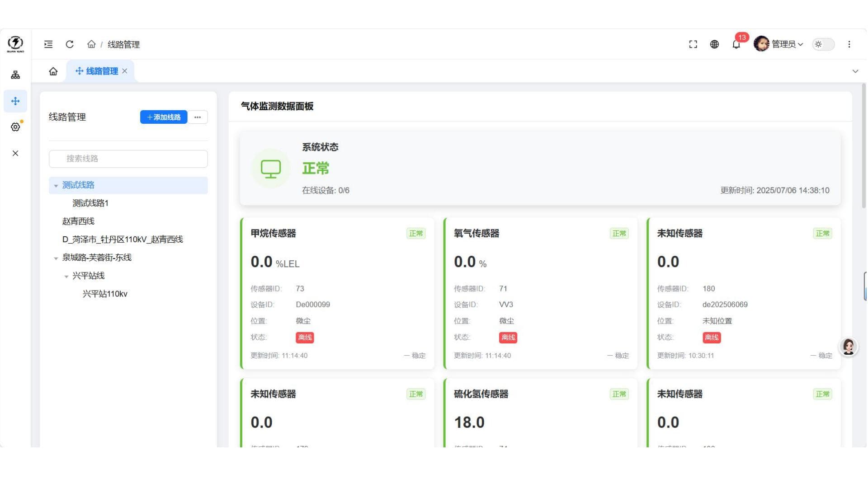Select 测试线路1 in the tree
Viewport: 868px width, 488px height.
(x=90, y=203)
